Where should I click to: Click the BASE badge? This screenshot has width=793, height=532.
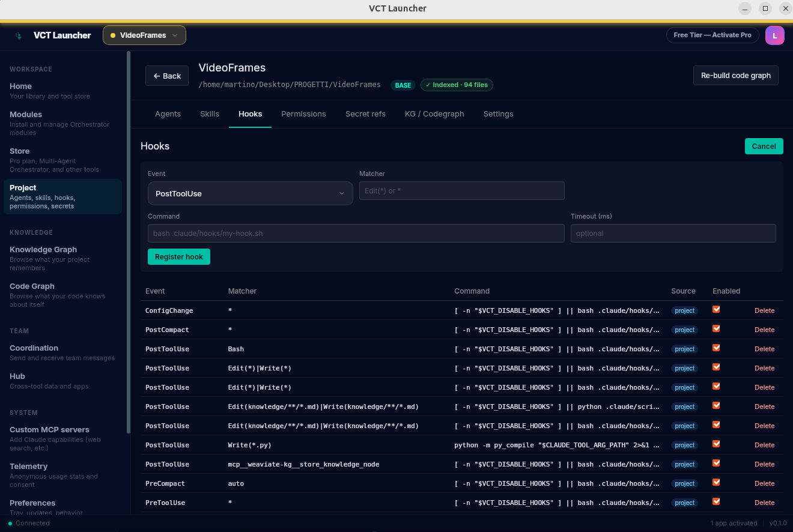(403, 85)
